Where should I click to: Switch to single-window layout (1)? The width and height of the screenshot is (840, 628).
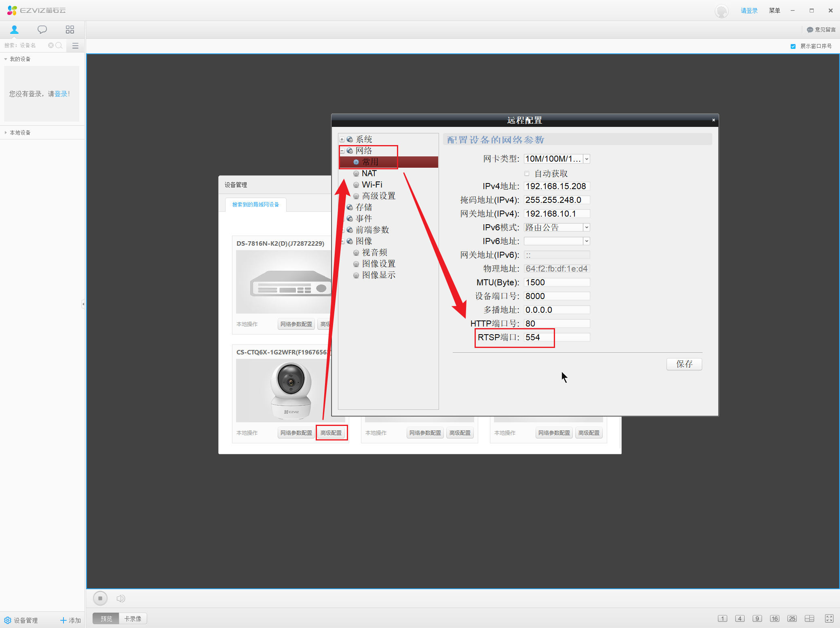point(722,619)
